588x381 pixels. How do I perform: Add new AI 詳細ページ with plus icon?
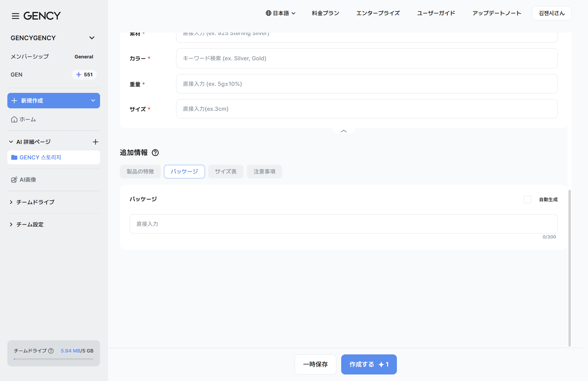95,142
